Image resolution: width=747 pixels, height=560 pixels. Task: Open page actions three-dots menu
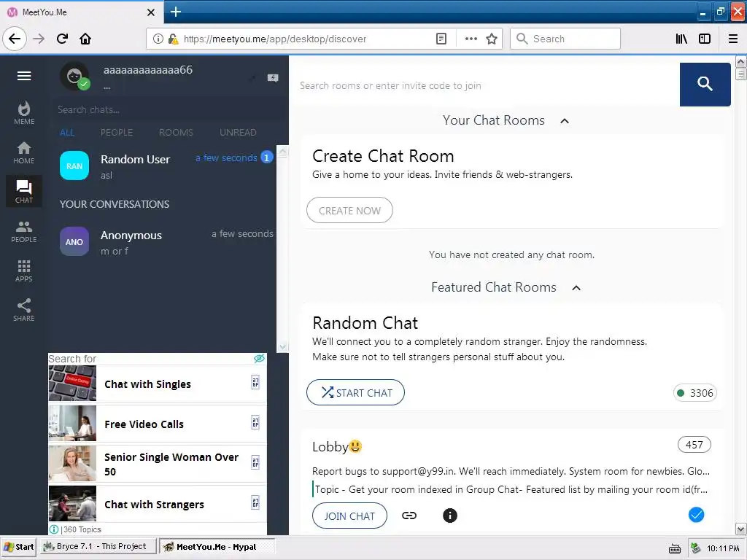pos(471,39)
